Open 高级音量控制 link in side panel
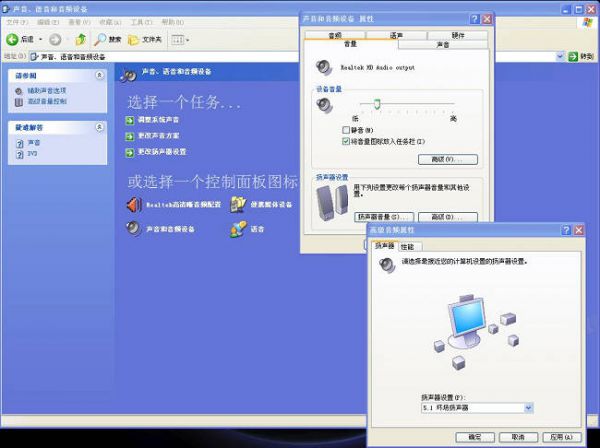600x448 pixels. (47, 101)
